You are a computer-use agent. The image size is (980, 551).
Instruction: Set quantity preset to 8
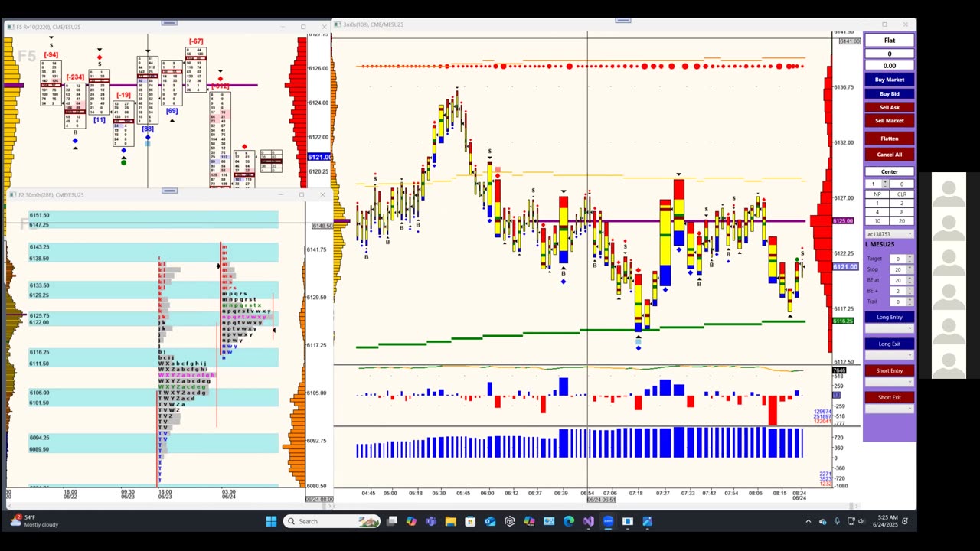pyautogui.click(x=902, y=212)
